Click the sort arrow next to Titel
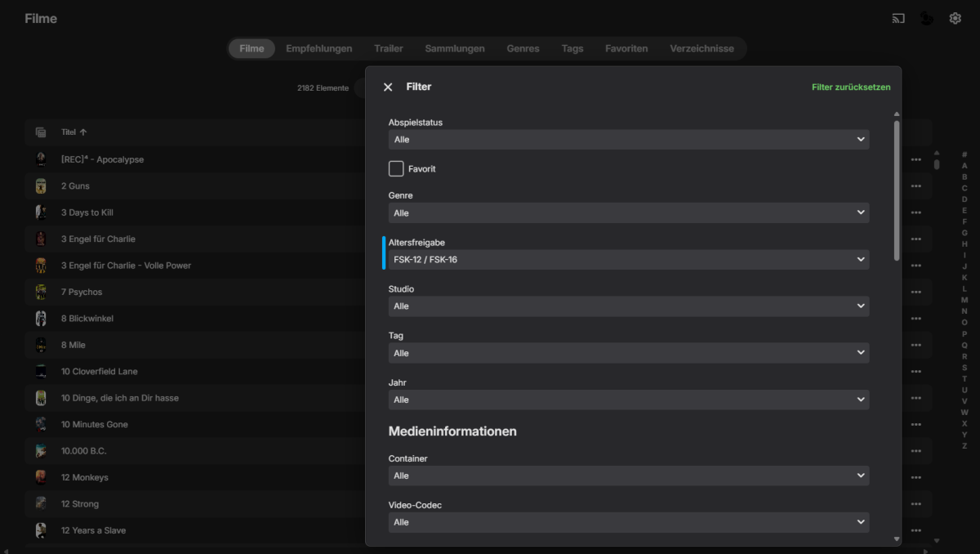The image size is (980, 554). point(83,132)
